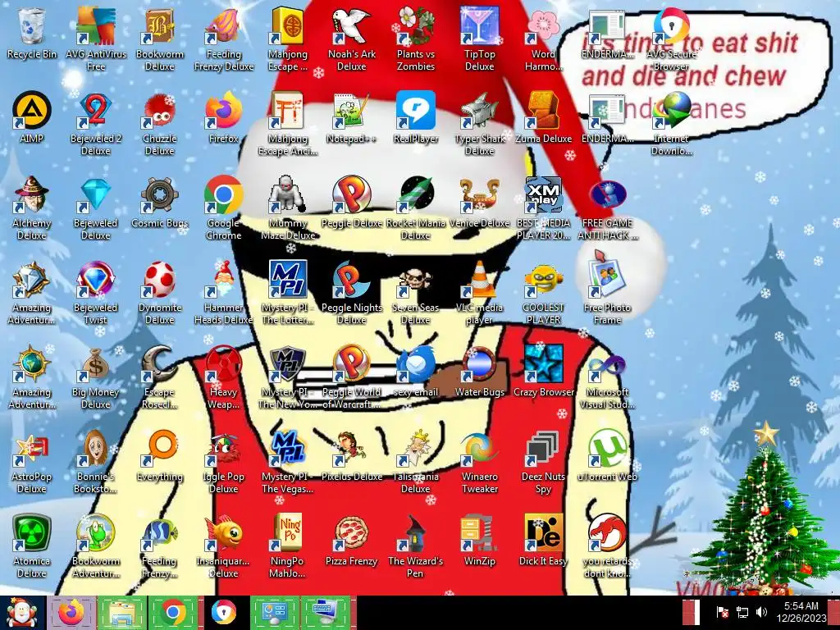This screenshot has width=840, height=630.
Task: Open Google Chrome desktop shortcut
Action: click(x=223, y=208)
